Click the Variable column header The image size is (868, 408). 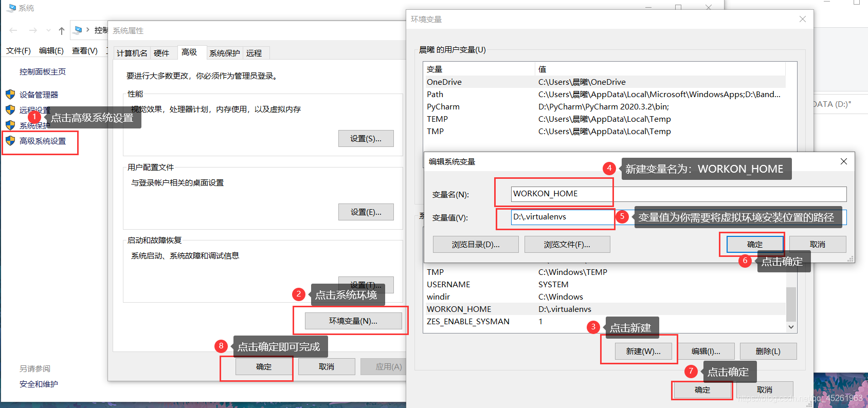click(x=479, y=69)
